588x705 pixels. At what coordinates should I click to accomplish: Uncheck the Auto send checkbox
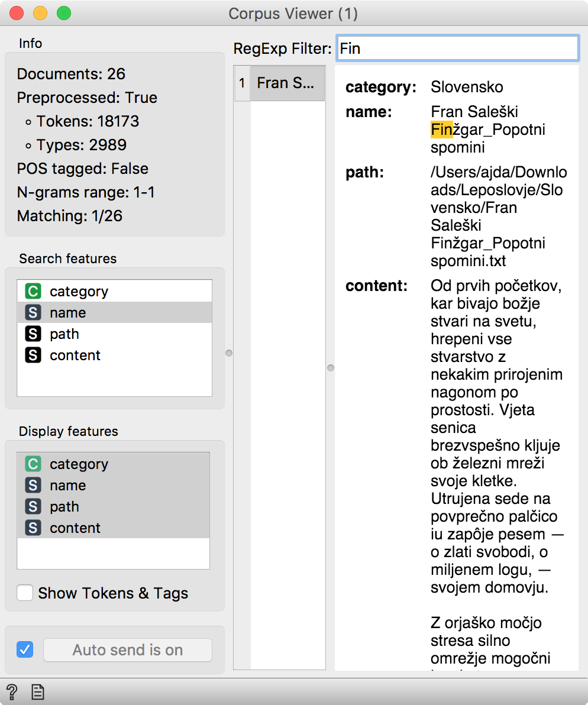click(x=24, y=649)
